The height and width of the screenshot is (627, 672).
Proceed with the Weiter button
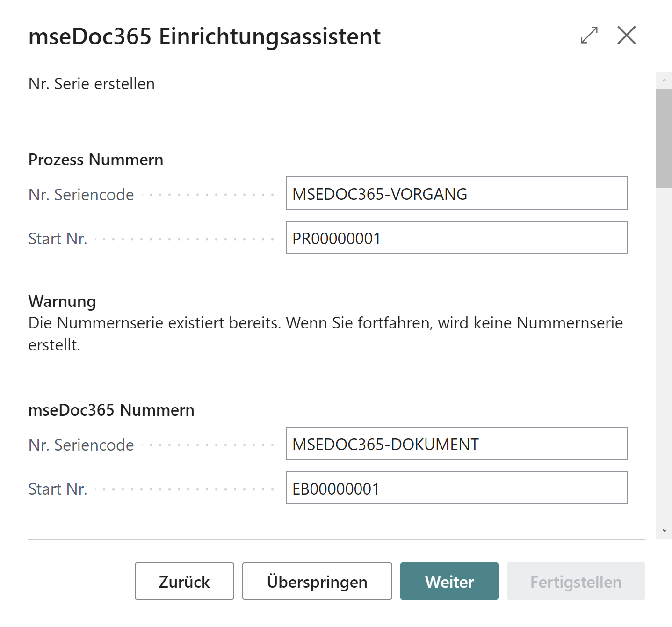click(449, 581)
